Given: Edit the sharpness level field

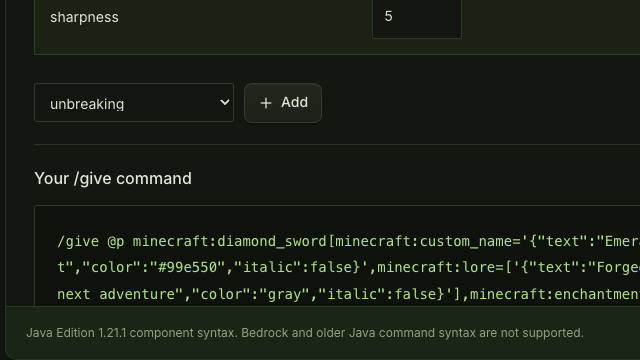Looking at the screenshot, I should [417, 19].
